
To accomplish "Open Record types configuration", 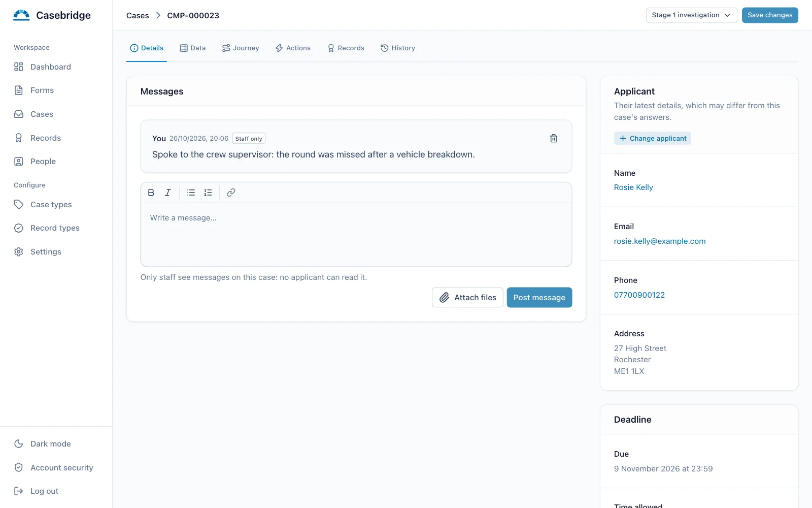I will click(x=56, y=228).
